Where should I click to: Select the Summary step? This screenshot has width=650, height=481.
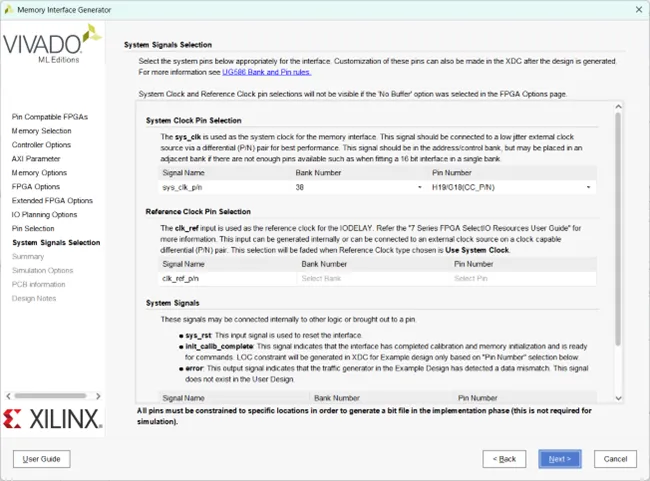28,257
